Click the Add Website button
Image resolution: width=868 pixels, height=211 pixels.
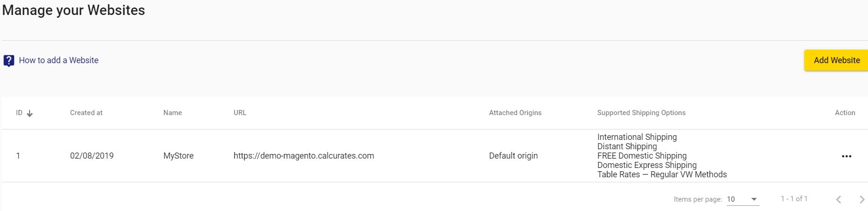(837, 60)
